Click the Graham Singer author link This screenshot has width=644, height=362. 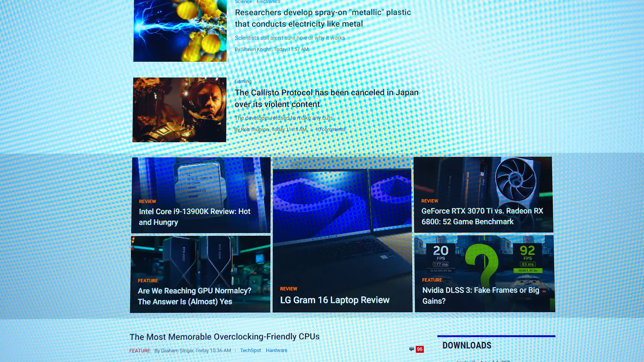tap(177, 350)
